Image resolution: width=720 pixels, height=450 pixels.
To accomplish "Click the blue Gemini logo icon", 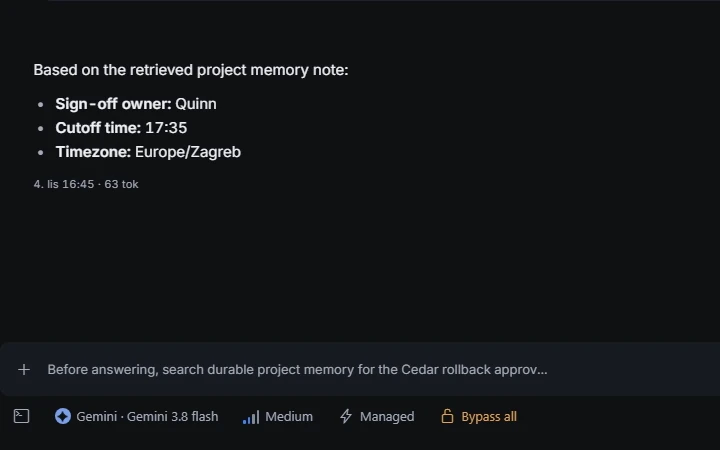I will click(63, 416).
